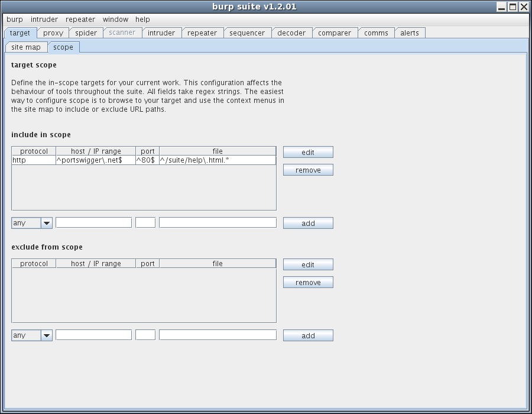Image resolution: width=532 pixels, height=414 pixels.
Task: Focus the include scope port input field
Action: tap(145, 223)
